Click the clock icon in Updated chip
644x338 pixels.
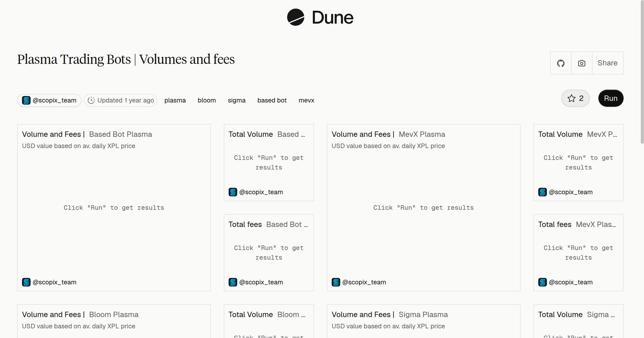coord(91,100)
